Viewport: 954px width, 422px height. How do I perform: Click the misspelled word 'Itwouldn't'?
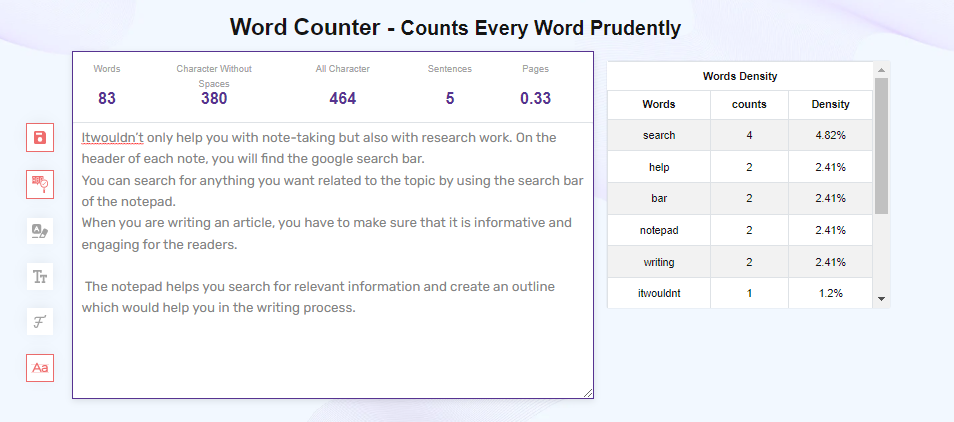click(113, 138)
